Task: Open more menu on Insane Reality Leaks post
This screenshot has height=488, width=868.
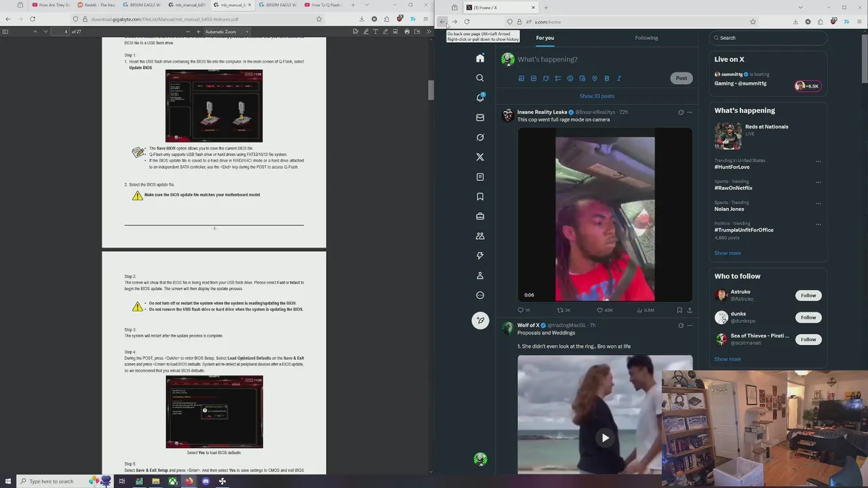Action: [690, 113]
